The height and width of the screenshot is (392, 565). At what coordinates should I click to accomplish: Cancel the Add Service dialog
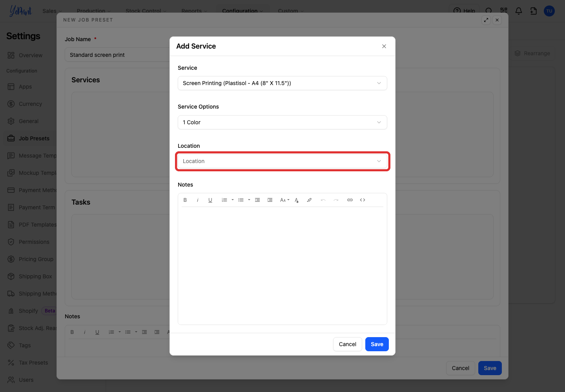[x=348, y=344]
